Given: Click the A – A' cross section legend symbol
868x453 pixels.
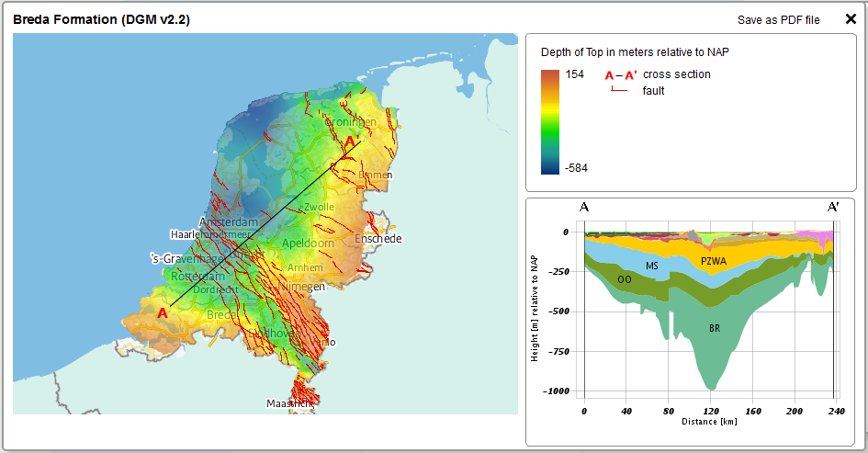Looking at the screenshot, I should click(x=619, y=75).
